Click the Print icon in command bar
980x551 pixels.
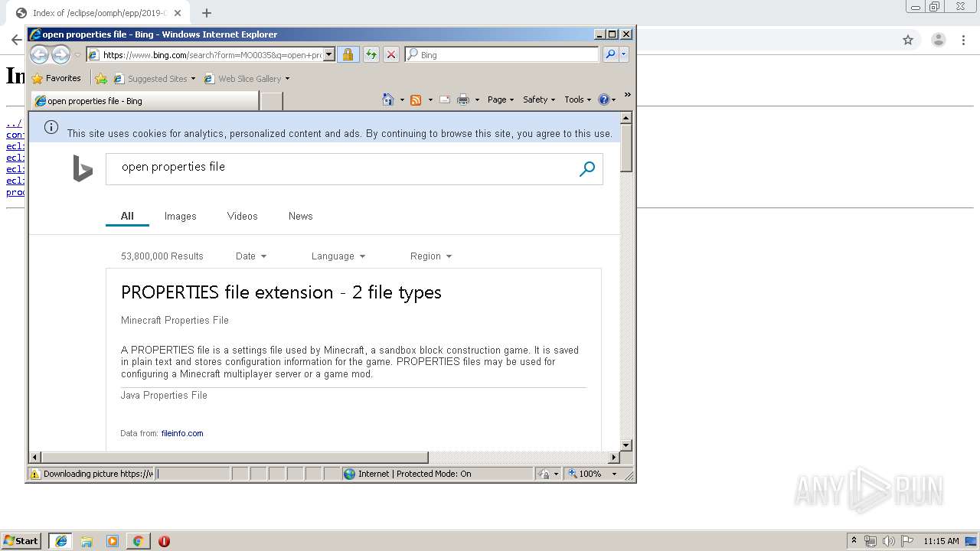point(463,99)
